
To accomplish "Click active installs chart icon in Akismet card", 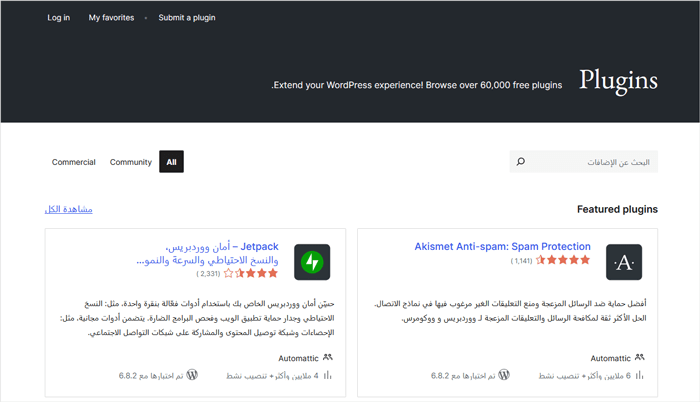I will point(640,375).
